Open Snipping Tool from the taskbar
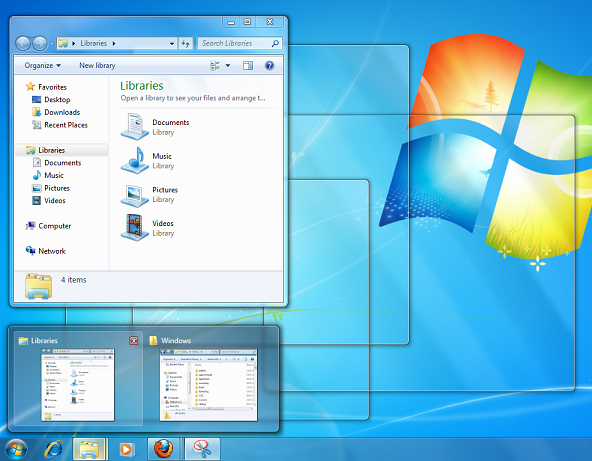Screen dimensions: 592x461 tap(202, 449)
